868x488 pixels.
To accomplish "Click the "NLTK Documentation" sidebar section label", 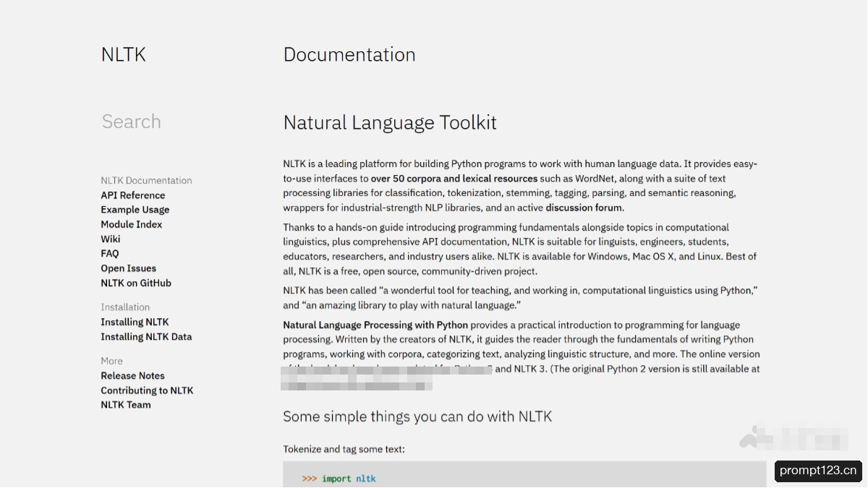I will tap(147, 181).
